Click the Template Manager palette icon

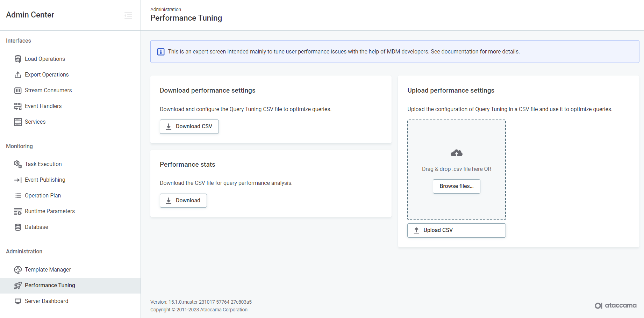(x=18, y=270)
